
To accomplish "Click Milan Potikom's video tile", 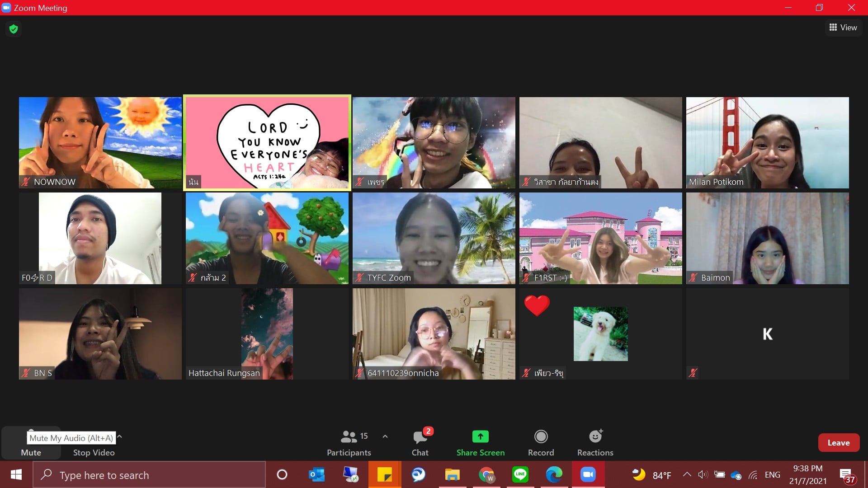I will click(x=767, y=142).
